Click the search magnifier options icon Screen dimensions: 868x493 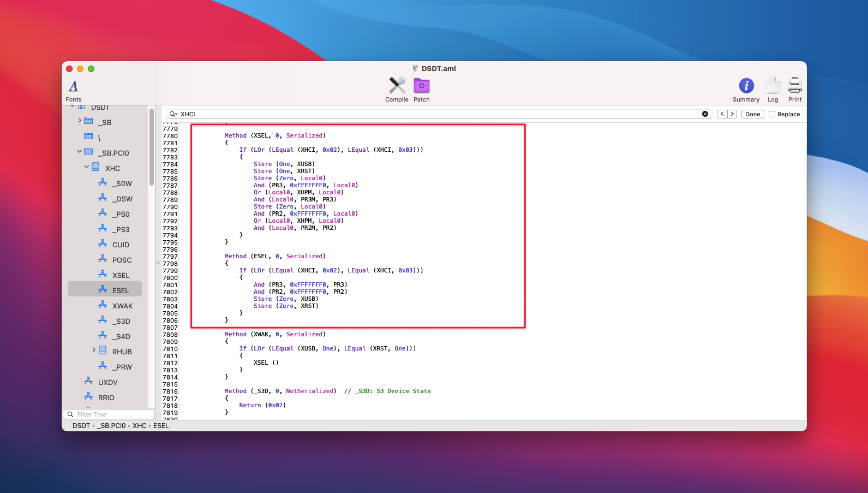173,114
